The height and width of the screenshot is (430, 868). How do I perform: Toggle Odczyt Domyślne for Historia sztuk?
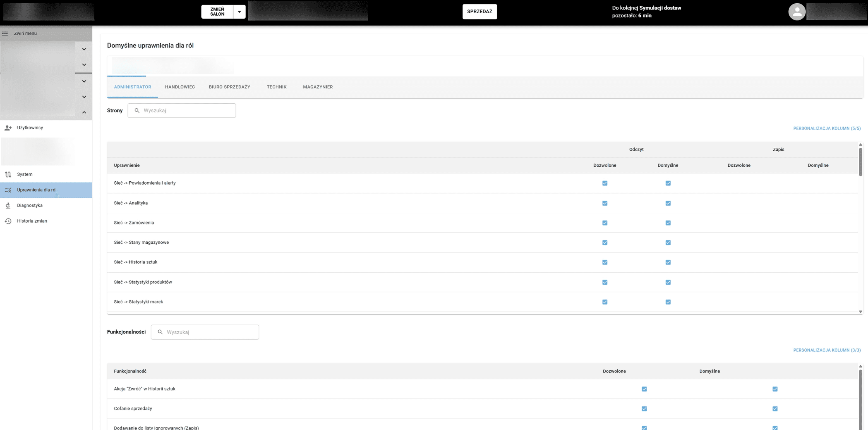[668, 262]
